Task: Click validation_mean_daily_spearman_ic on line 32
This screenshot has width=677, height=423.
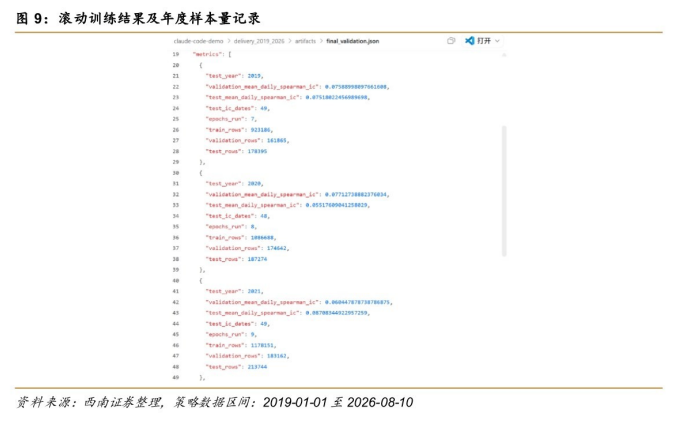Action: pos(262,195)
